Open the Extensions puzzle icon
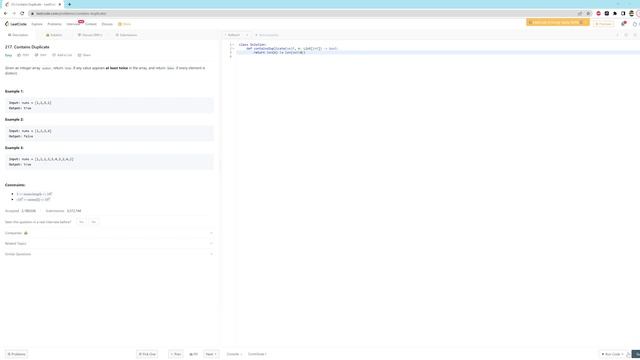 615,13
